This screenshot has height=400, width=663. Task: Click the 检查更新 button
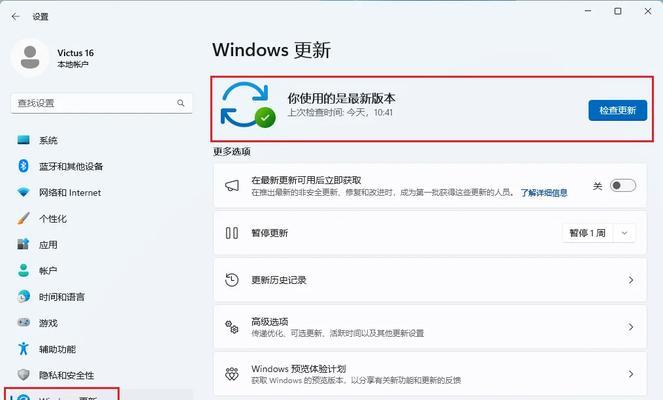617,110
